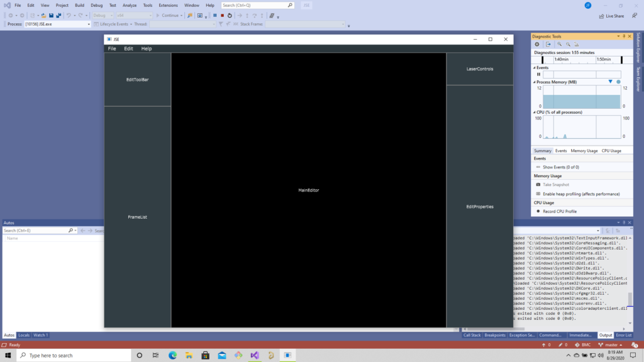Collapse the CPU graph section
Image resolution: width=644 pixels, height=362 pixels.
[x=535, y=112]
